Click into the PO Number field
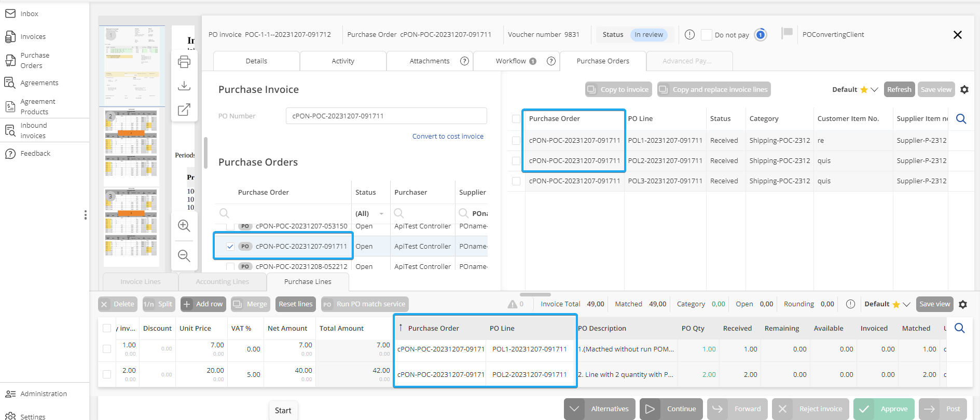 (386, 116)
